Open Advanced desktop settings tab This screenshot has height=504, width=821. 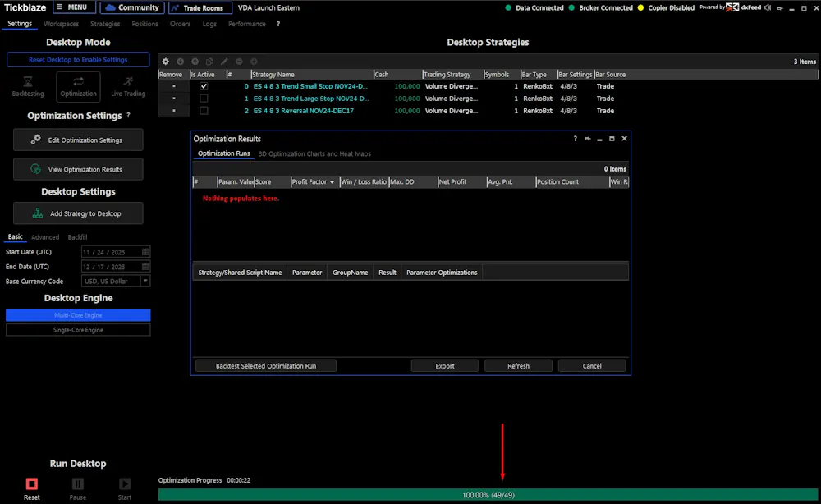[x=45, y=237]
